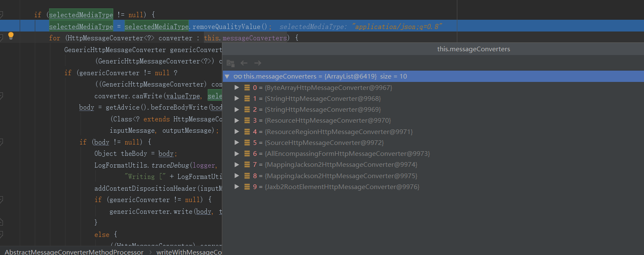
Task: Expand element 2 StringHttpMessageConverter@9969
Action: tap(237, 110)
